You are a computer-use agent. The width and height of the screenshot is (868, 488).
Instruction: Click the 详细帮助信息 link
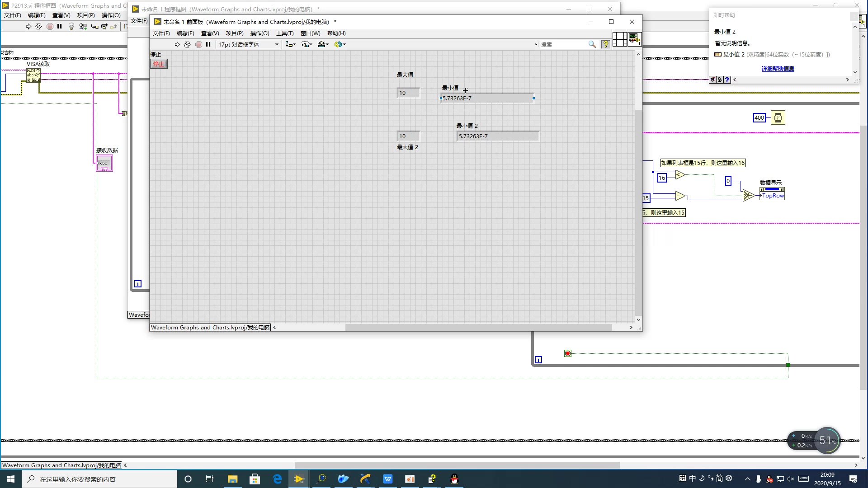coord(778,69)
